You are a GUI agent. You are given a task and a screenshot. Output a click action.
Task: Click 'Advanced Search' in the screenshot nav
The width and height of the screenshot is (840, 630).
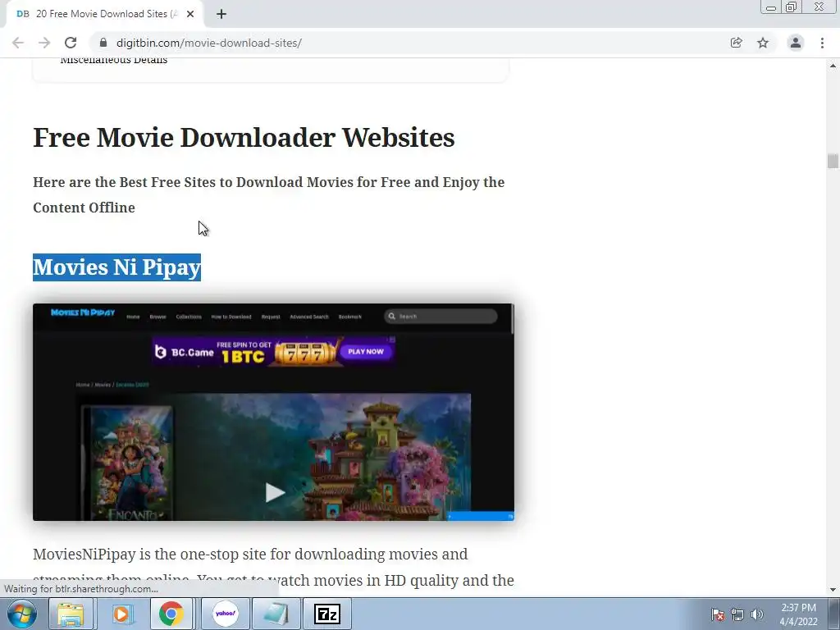(309, 317)
